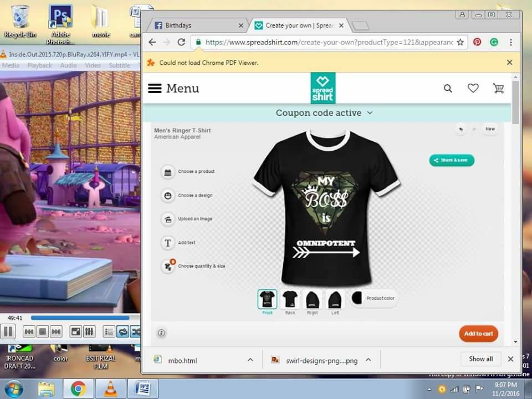Click Upload an image icon
Viewport: 532px width, 399px height.
point(167,219)
